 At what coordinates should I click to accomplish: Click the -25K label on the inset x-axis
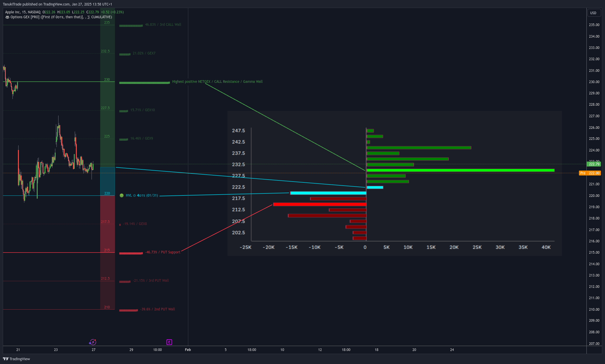tap(245, 247)
